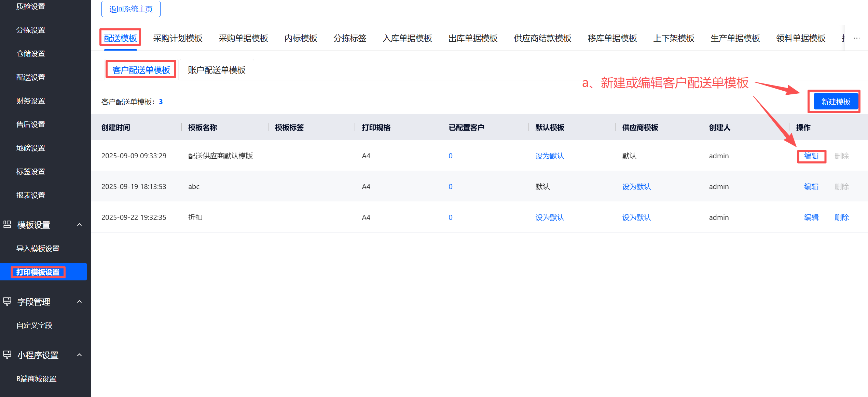Screen dimensions: 868x397
Task: Click the 创建时间 column header
Action: pyautogui.click(x=116, y=128)
